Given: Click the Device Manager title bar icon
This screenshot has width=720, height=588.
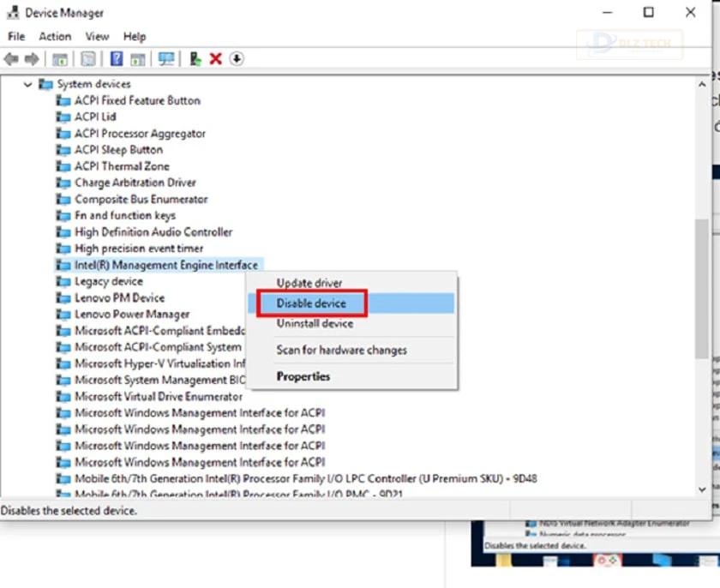Looking at the screenshot, I should point(13,12).
